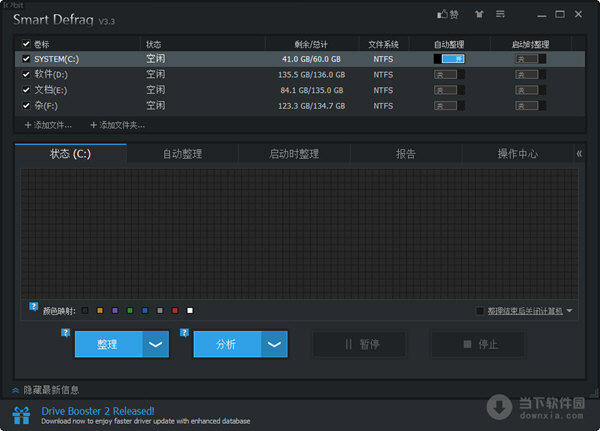This screenshot has height=431, width=600.
Task: Select the 杂(F:) drive row label
Action: click(46, 106)
